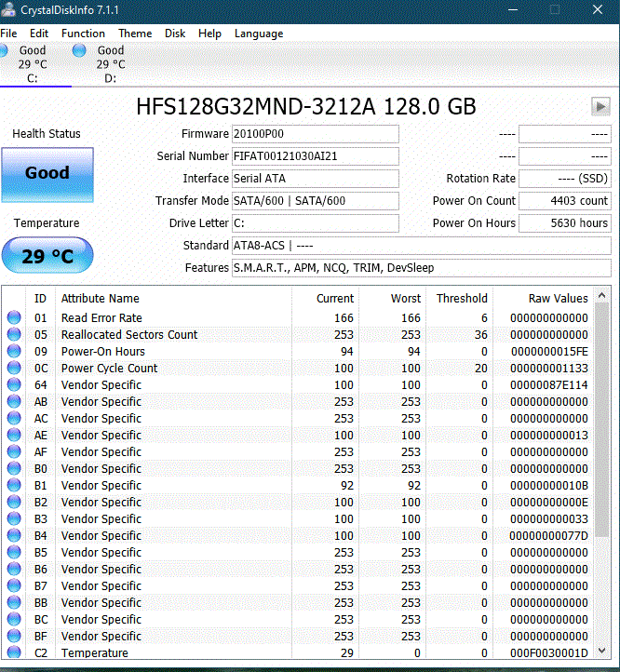Click status orb for attribute ID B5
This screenshot has height=672, width=620.
tap(14, 551)
